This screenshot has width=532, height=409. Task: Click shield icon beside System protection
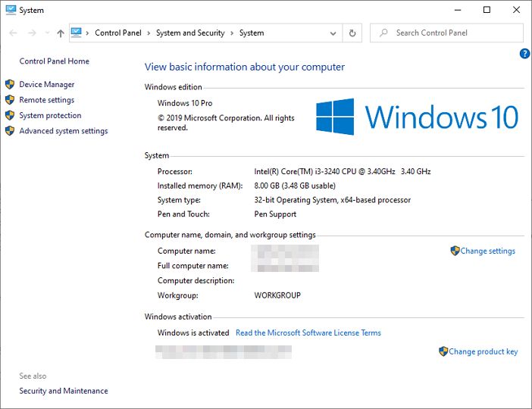[x=10, y=115]
